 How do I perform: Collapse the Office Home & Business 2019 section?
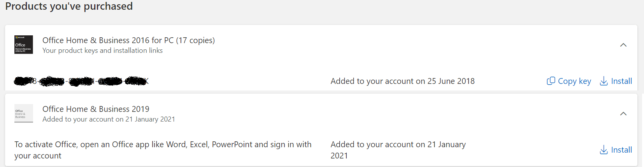click(623, 114)
